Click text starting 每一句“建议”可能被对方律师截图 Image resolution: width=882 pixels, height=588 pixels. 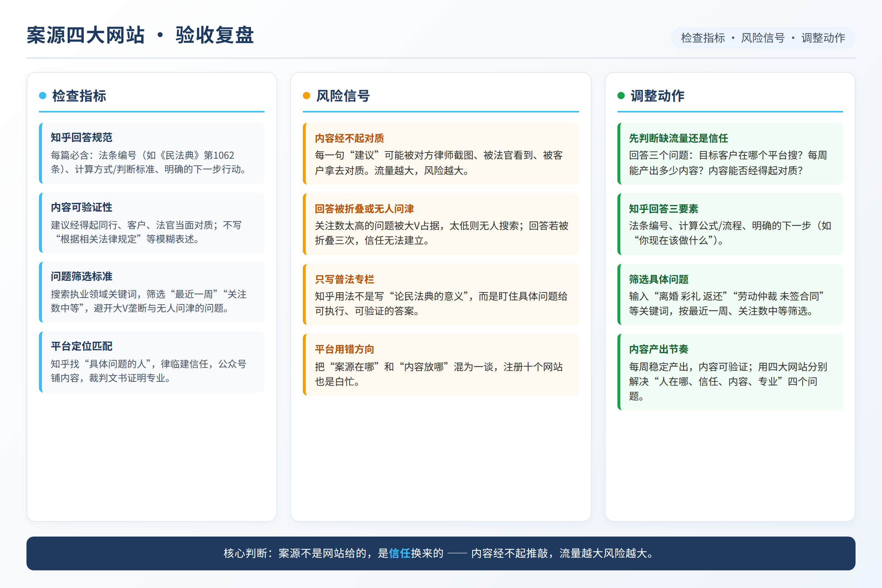pyautogui.click(x=439, y=163)
